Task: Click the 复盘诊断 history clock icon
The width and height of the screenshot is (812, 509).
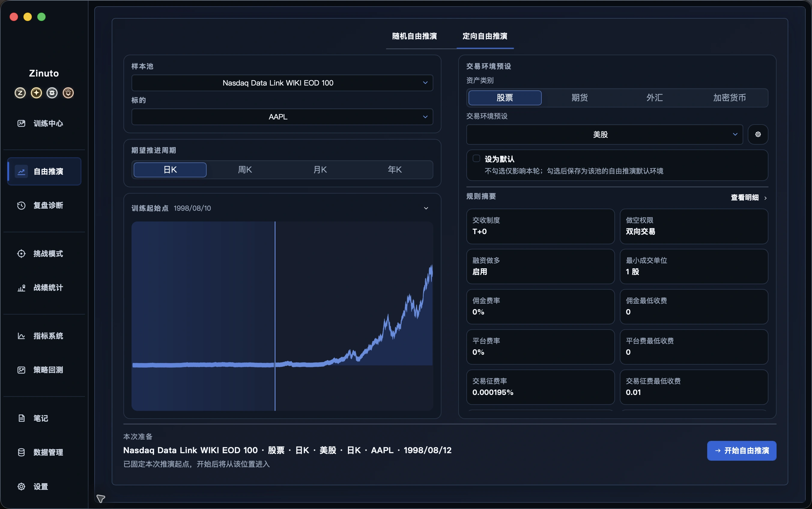Action: tap(21, 205)
